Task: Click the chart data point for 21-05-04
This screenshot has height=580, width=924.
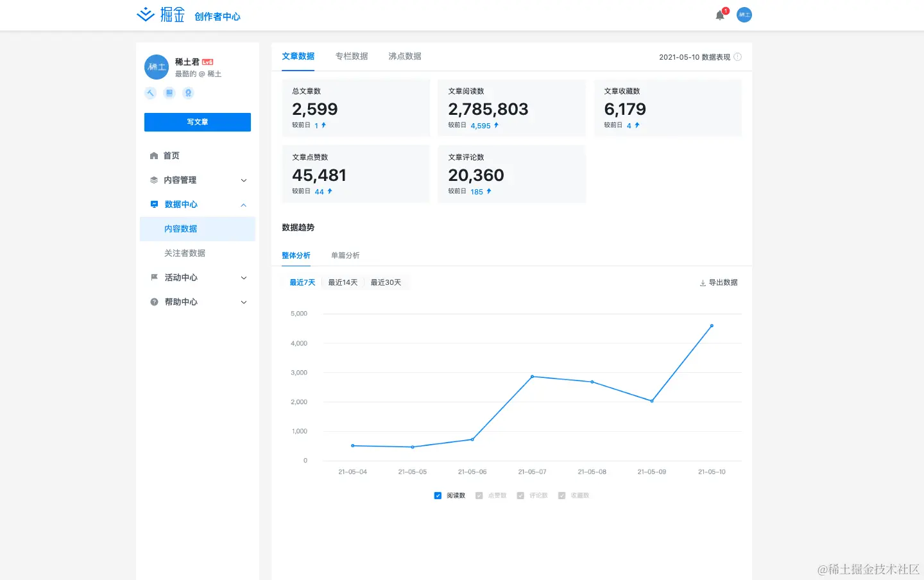Action: 353,446
